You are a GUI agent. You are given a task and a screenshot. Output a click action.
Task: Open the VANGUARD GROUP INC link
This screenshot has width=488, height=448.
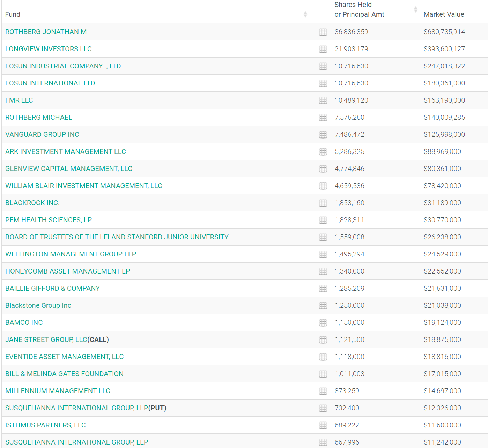pyautogui.click(x=42, y=134)
